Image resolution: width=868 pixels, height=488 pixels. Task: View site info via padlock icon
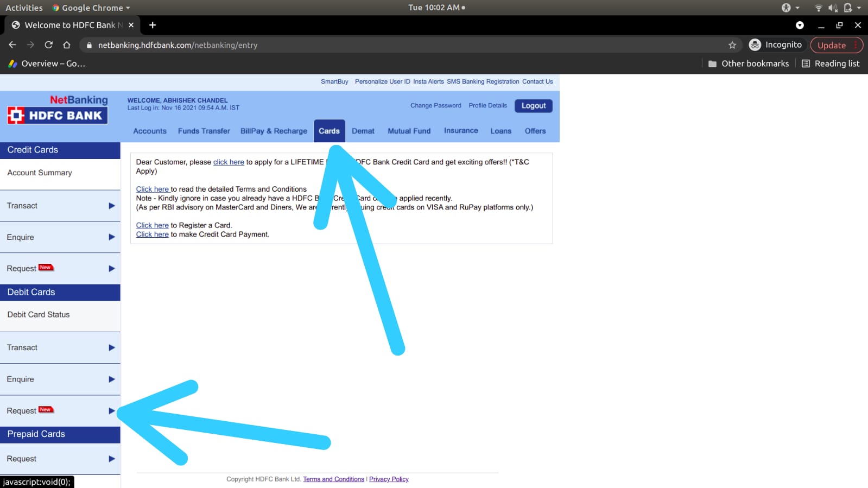point(89,45)
